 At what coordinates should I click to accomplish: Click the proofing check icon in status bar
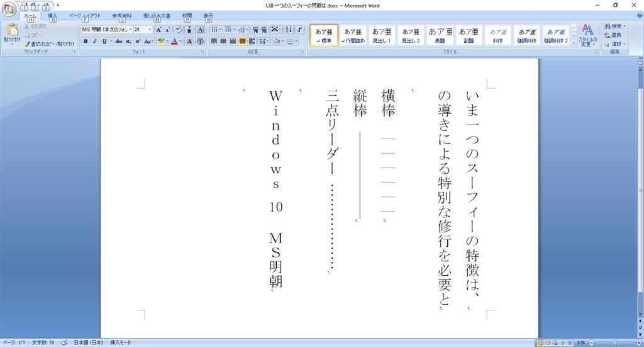tap(64, 343)
